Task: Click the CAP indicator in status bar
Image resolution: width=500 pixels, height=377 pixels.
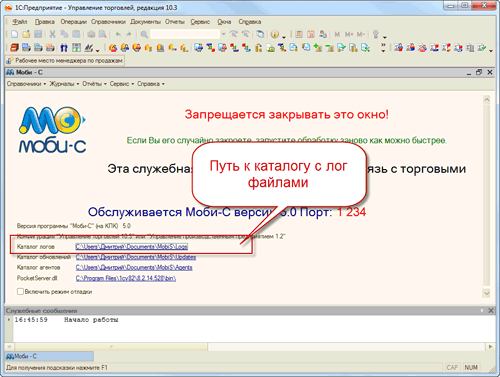Action: (x=452, y=367)
